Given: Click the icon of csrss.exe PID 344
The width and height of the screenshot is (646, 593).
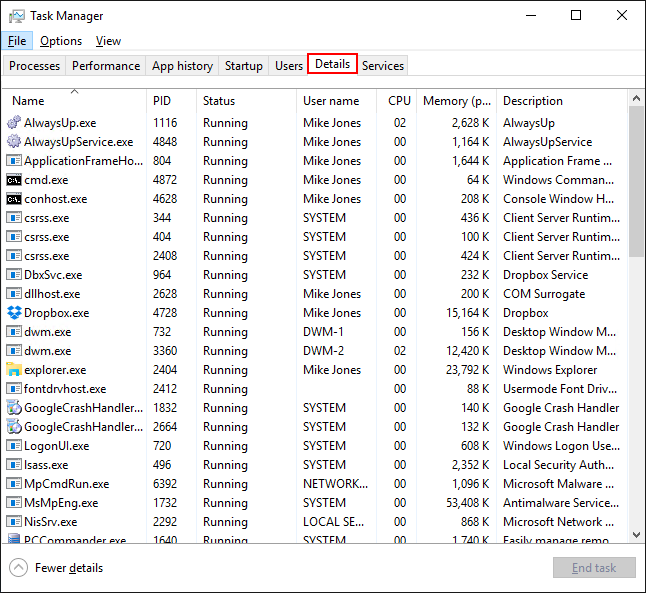Looking at the screenshot, I should 14,218.
